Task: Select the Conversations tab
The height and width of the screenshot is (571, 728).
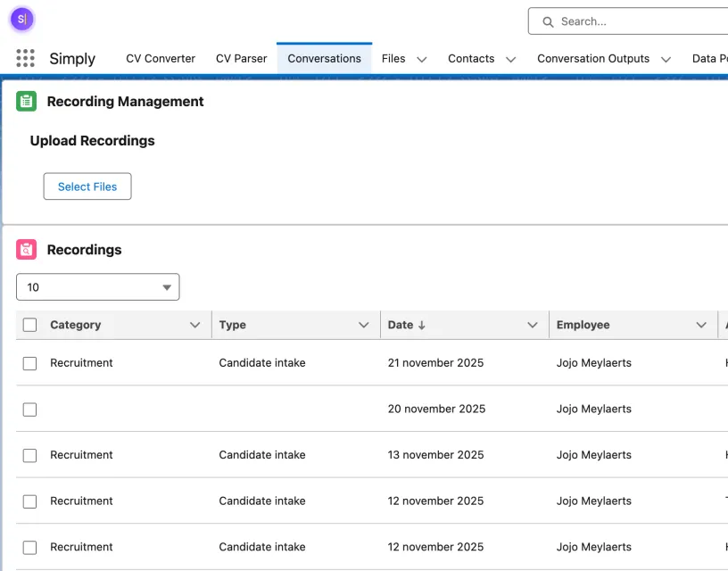Action: 324,59
